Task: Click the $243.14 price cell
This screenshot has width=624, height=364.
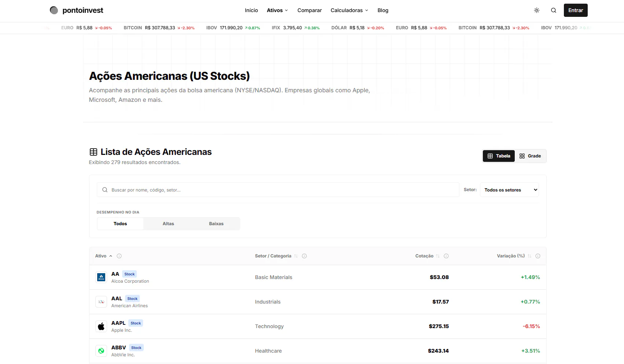Action: [x=438, y=351]
